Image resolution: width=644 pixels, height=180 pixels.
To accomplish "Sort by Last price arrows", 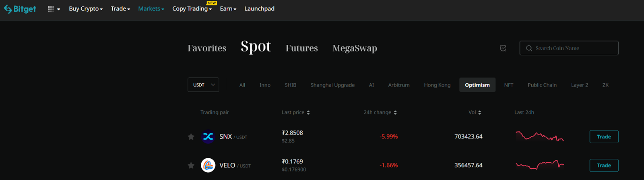I will point(308,113).
